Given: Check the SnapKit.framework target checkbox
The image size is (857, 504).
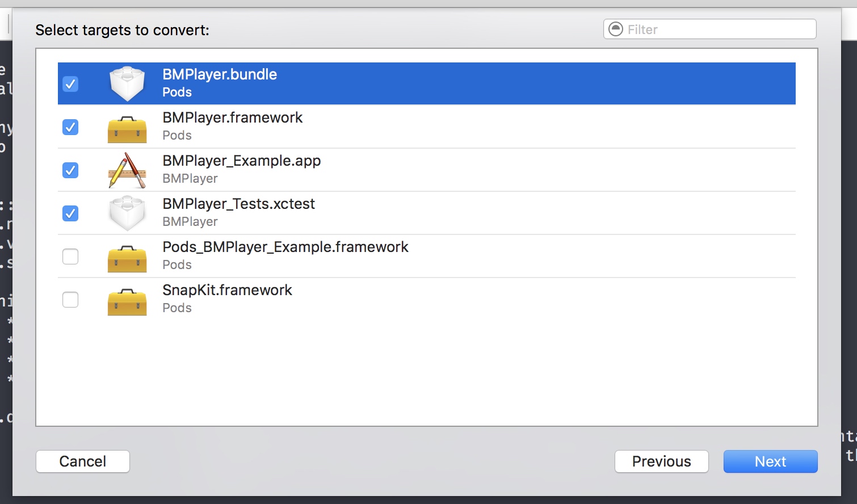Looking at the screenshot, I should pos(70,300).
